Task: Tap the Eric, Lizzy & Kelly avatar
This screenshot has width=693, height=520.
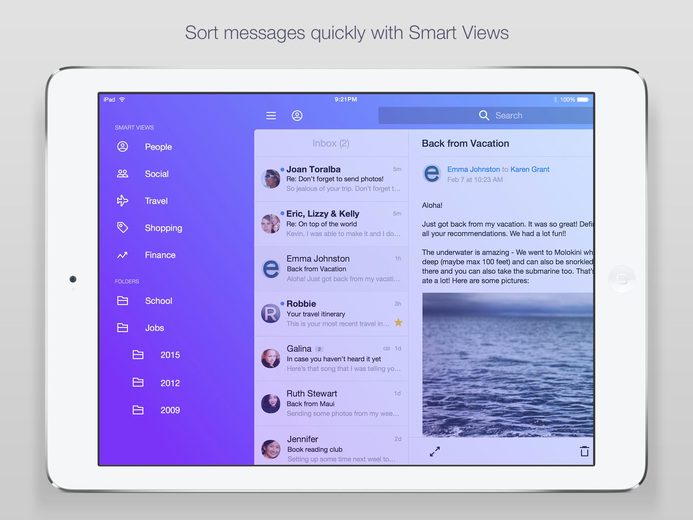Action: (270, 224)
